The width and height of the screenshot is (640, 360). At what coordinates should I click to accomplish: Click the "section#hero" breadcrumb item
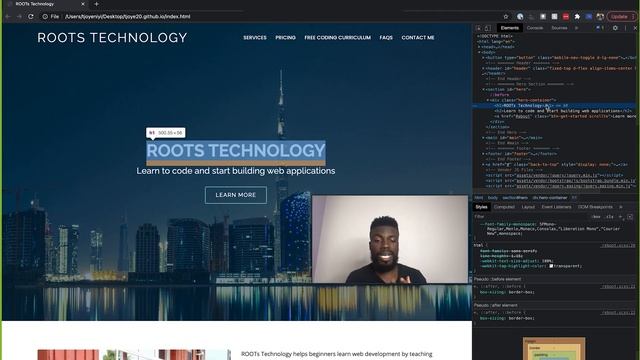tap(515, 198)
